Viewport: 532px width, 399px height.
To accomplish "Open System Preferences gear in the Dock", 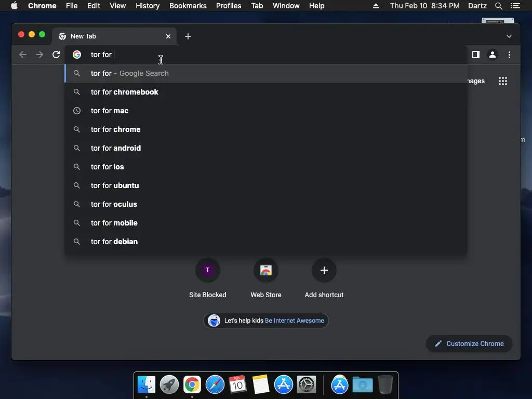I will click(307, 385).
